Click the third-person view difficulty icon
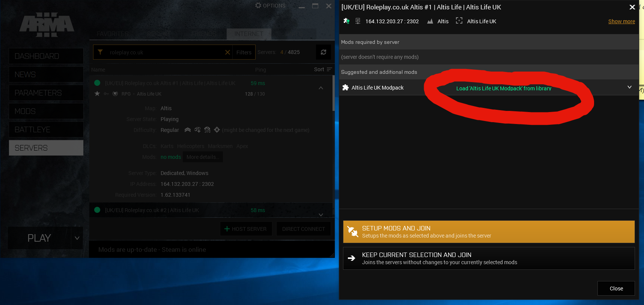Viewport: 644px width, 305px height. (207, 130)
